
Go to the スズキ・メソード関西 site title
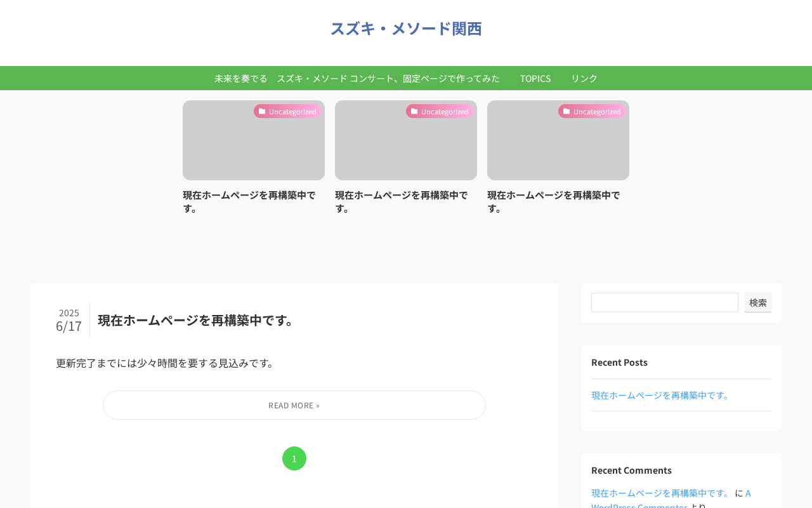[x=406, y=29]
